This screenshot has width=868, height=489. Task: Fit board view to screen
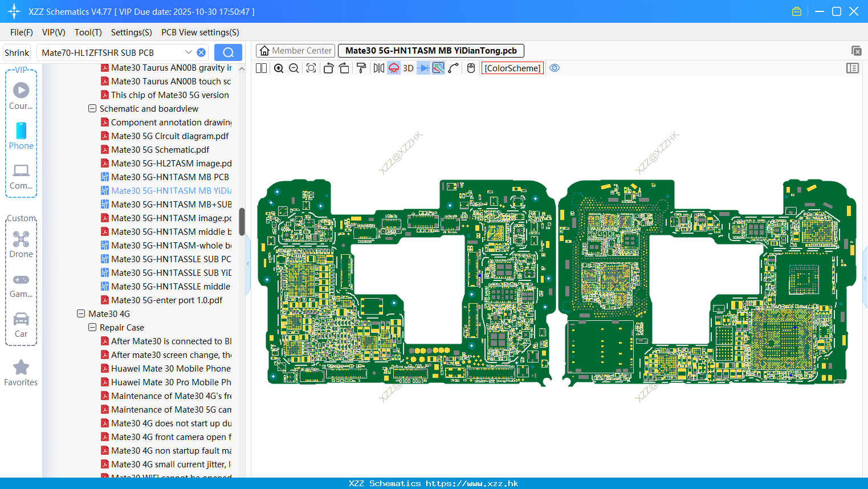(x=311, y=68)
